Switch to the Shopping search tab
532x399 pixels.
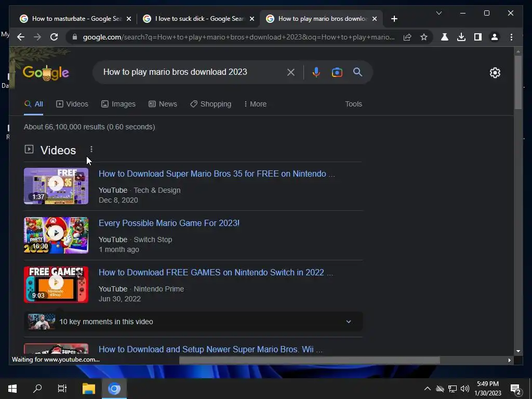point(211,104)
